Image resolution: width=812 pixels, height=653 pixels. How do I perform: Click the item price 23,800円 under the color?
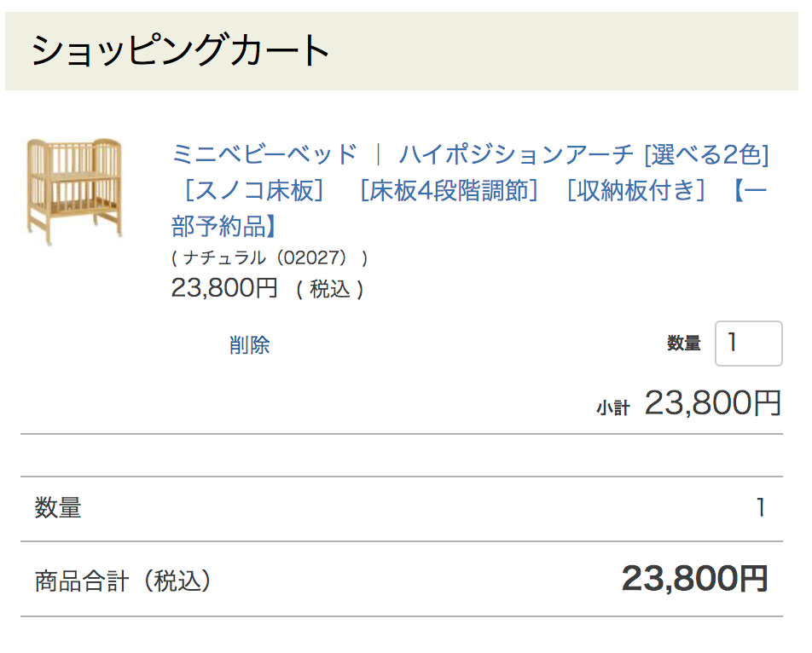coord(225,288)
